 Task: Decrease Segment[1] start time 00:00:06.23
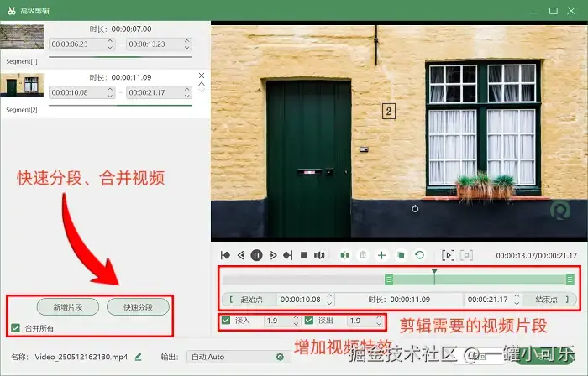pos(110,48)
